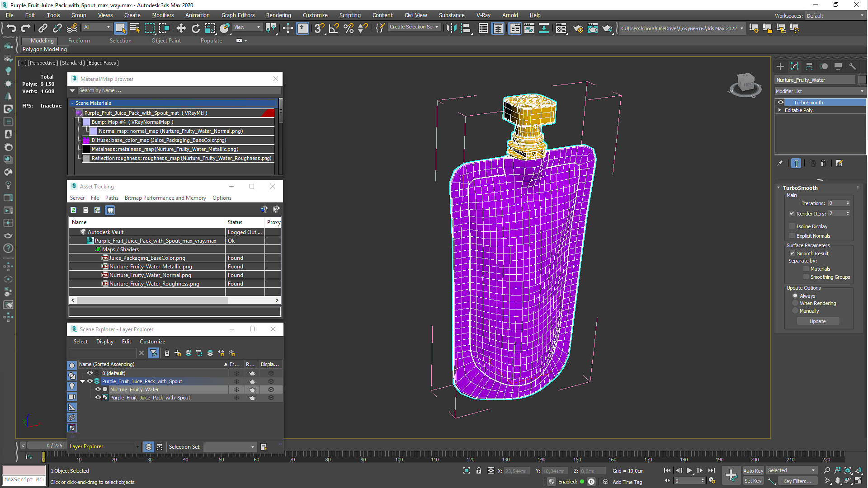Open Select by Name dialog icon
868x488 pixels.
[135, 28]
